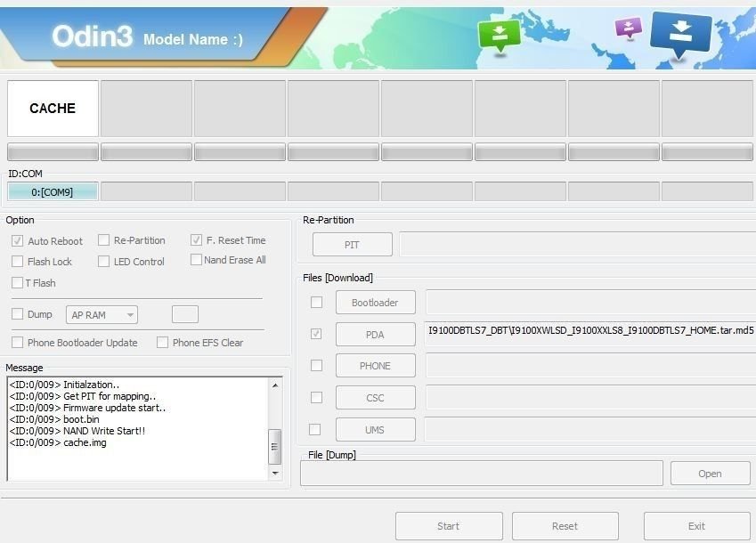
Task: Enable the Re-Partition option checkbox
Action: (103, 240)
